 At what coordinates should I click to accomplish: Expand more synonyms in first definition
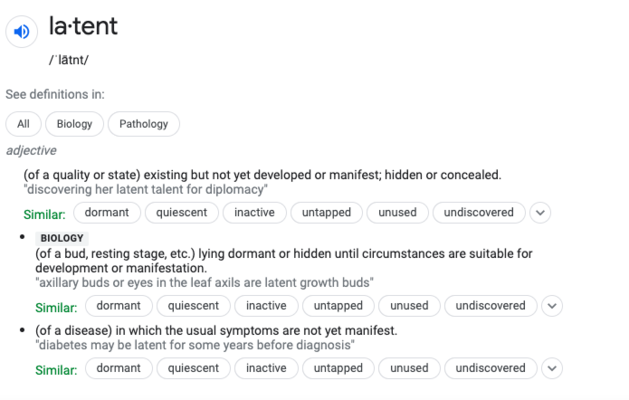tap(540, 213)
